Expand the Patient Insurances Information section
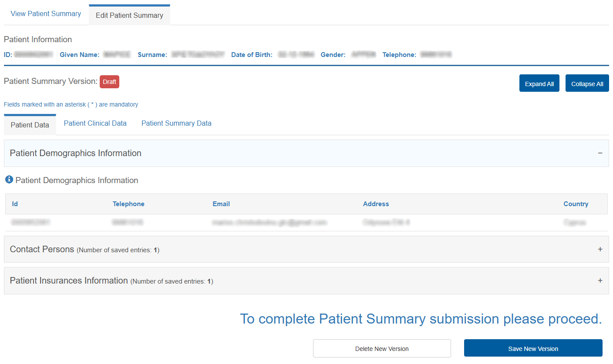This screenshot has height=364, width=613. click(x=69, y=281)
